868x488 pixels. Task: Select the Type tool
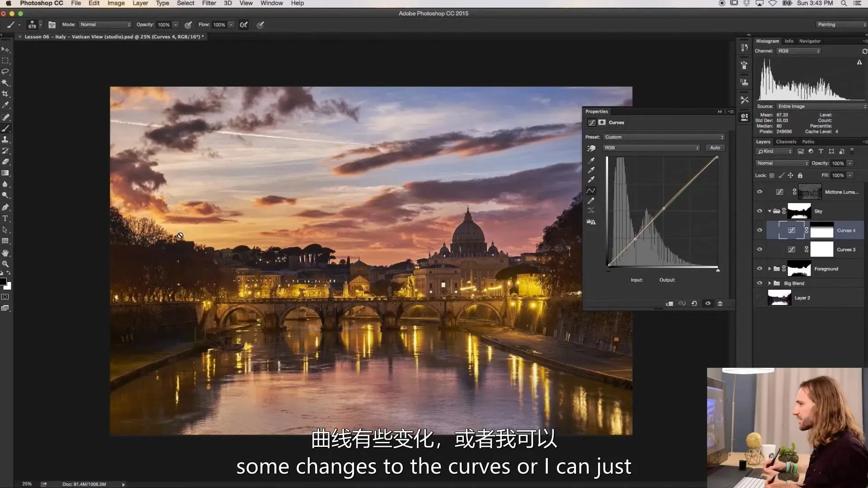coord(5,218)
